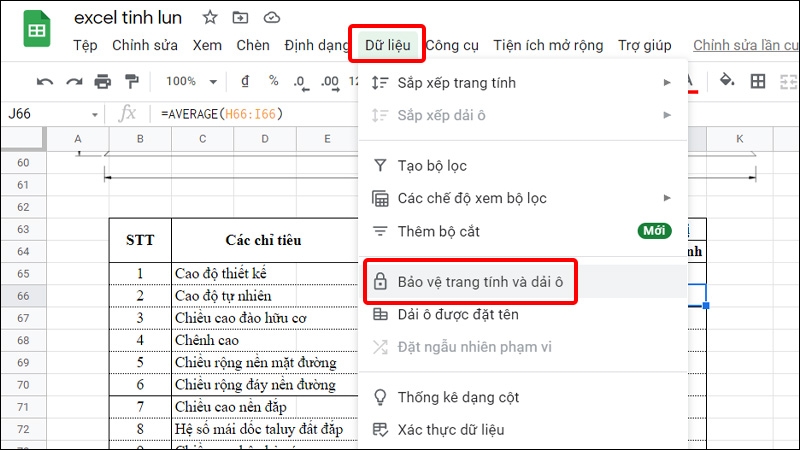Click the 'STT' header cell
800x450 pixels.
(140, 240)
